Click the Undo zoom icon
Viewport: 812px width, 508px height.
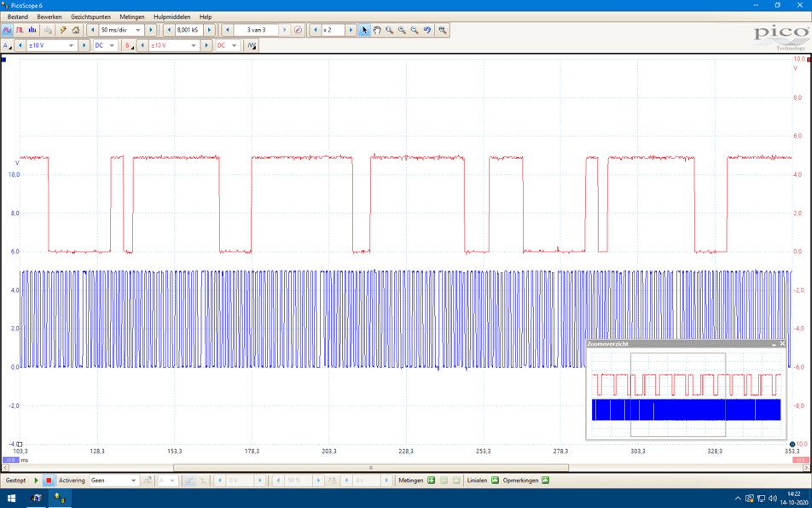pyautogui.click(x=427, y=30)
